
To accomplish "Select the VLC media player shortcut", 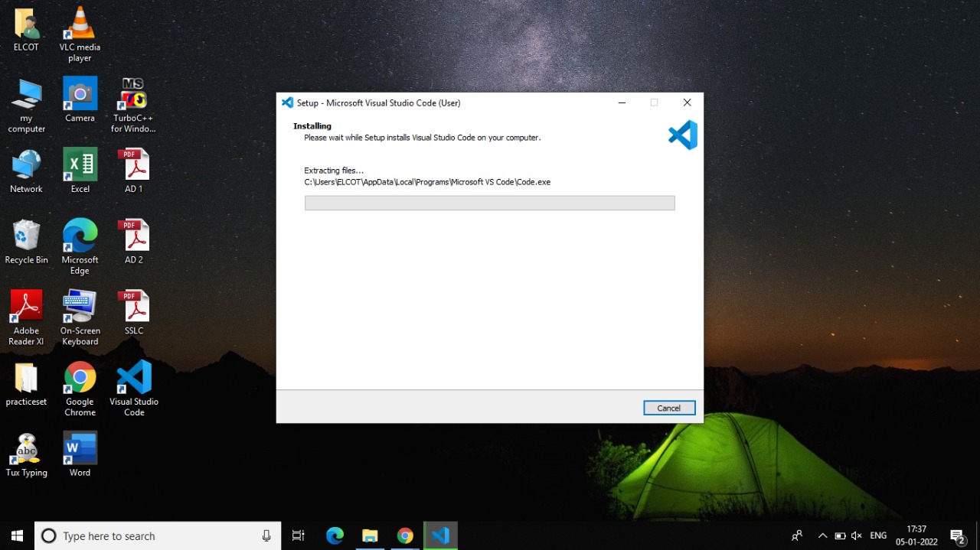I will [x=80, y=35].
